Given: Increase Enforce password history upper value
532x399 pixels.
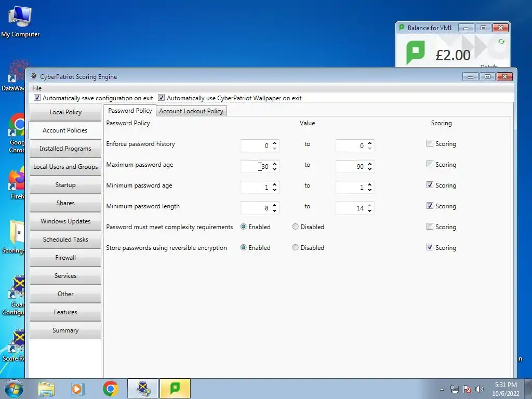Looking at the screenshot, I should click(369, 143).
